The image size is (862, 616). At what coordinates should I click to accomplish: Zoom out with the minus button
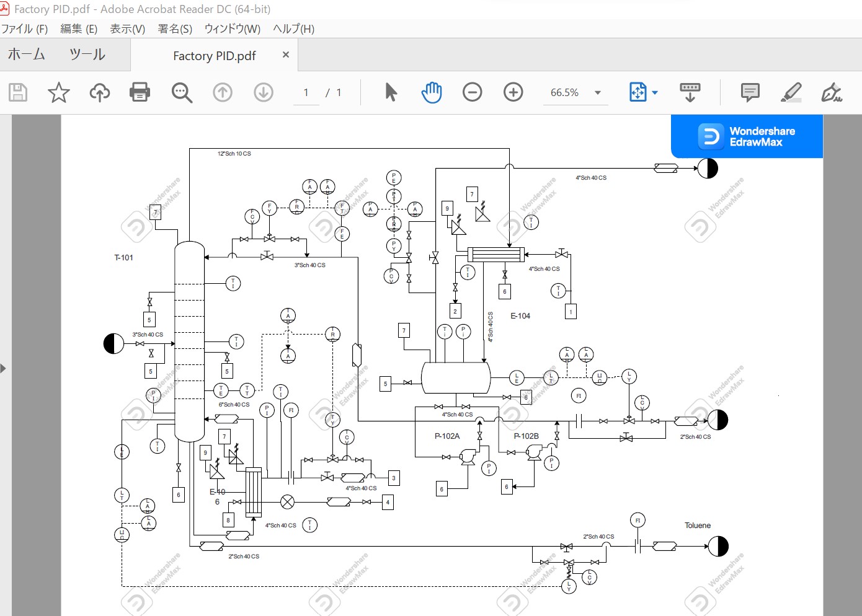coord(472,92)
